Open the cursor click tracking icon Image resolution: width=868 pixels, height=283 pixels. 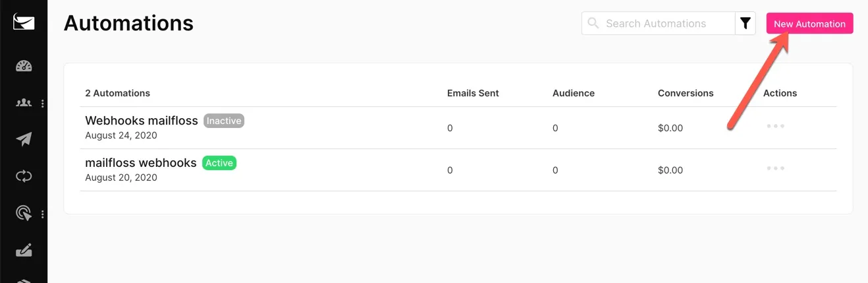click(x=24, y=213)
